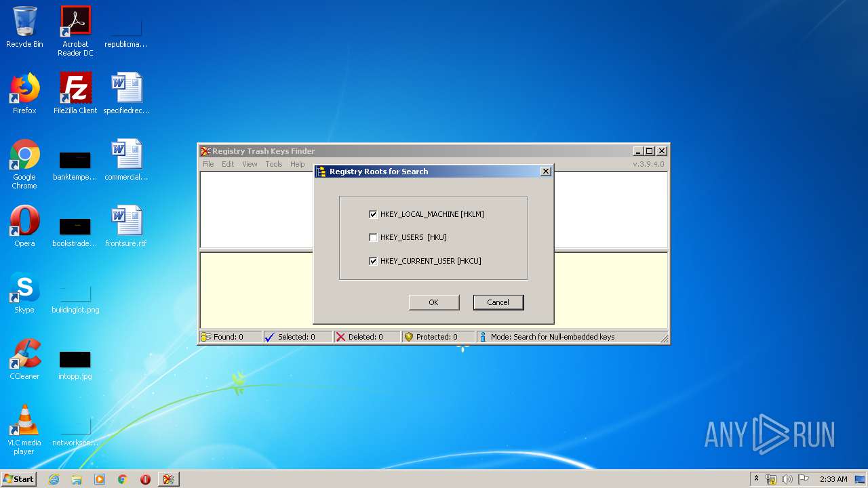
Task: Select the Recycle Bin desktop icon
Action: point(24,27)
